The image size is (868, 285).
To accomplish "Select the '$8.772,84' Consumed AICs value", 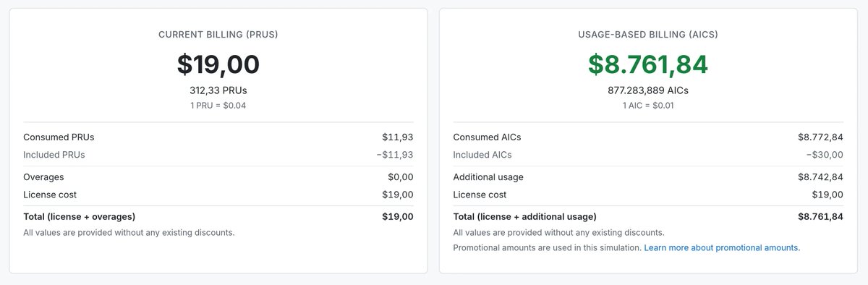I will (820, 137).
